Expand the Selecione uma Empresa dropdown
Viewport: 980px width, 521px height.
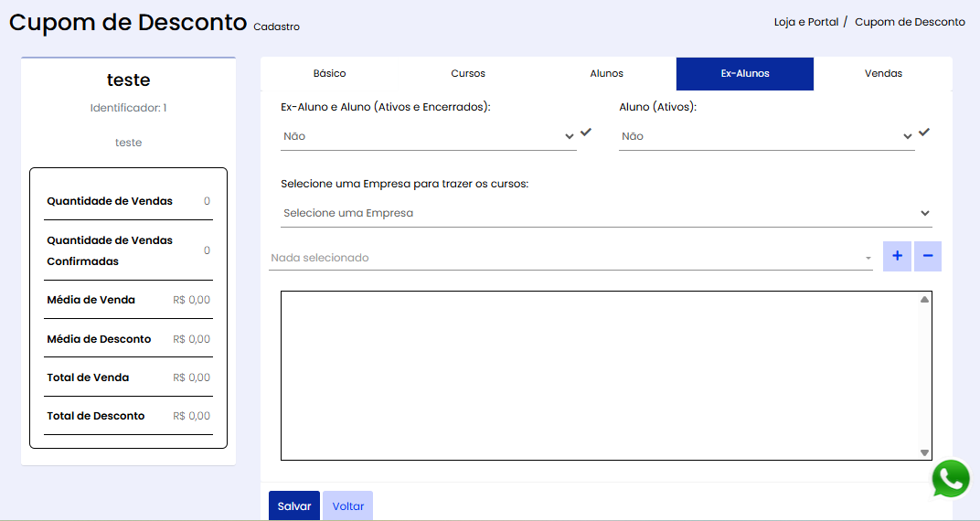[x=606, y=213]
